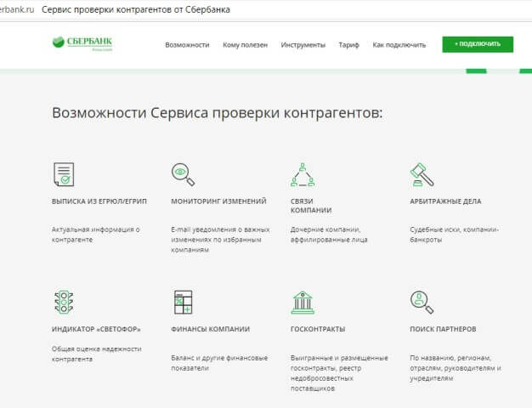Click the company connections triangle icon
The width and height of the screenshot is (532, 408).
coord(303,175)
